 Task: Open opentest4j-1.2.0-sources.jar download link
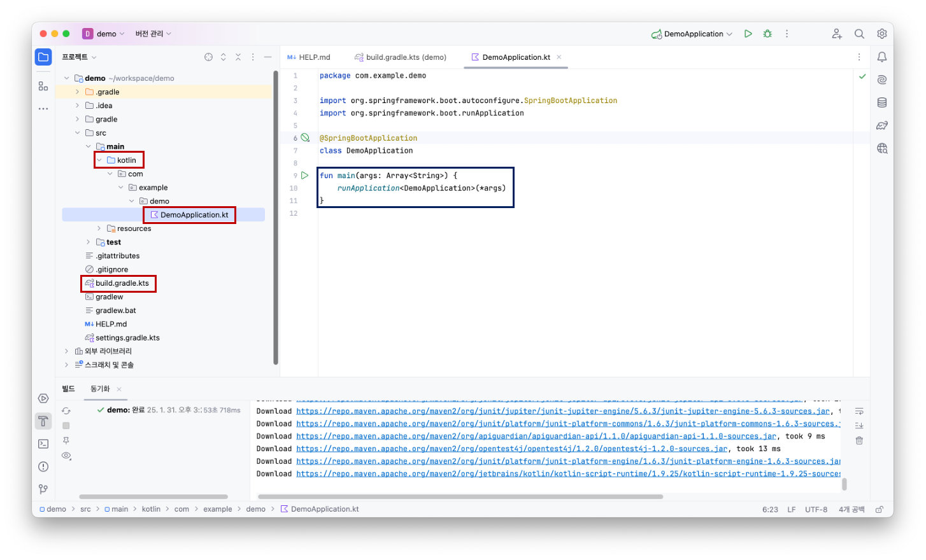coord(511,449)
